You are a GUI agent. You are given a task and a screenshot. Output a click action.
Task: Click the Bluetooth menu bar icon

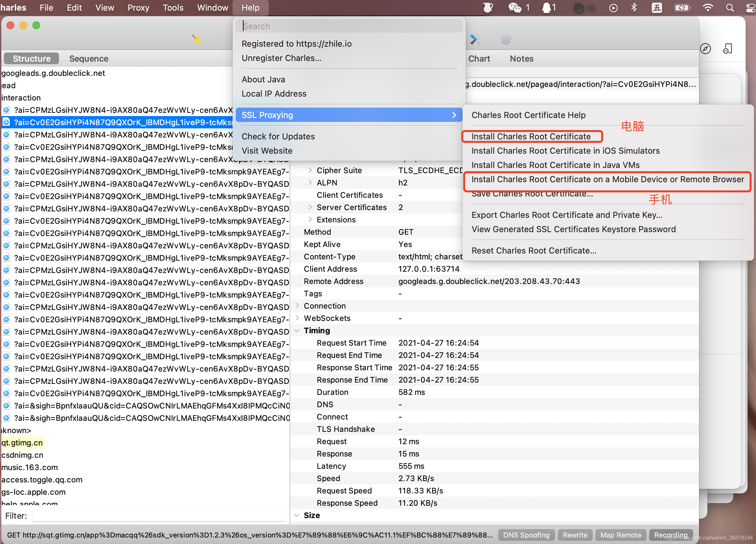coord(634,8)
